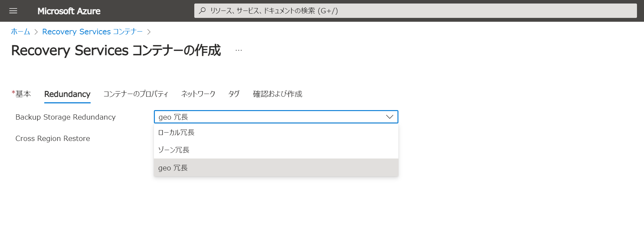Image resolution: width=644 pixels, height=229 pixels.
Task: Click the Cross Region Restore label
Action: pyautogui.click(x=53, y=139)
